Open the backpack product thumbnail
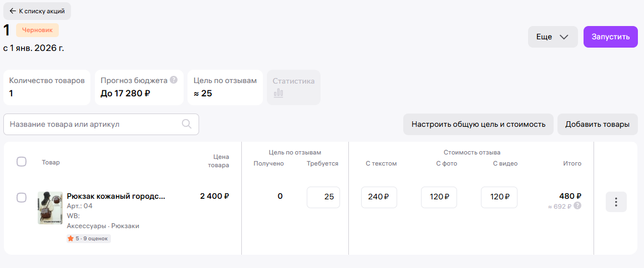Screen dimensions: 644x268 [50, 208]
